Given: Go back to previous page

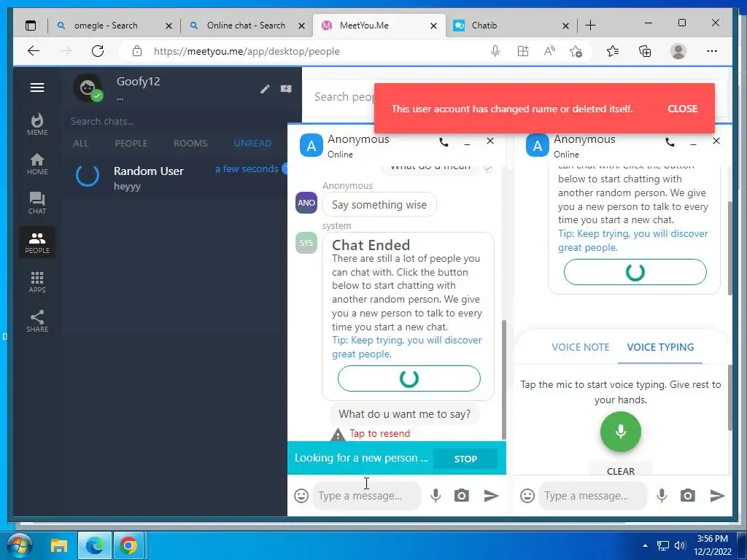Looking at the screenshot, I should coord(34,51).
